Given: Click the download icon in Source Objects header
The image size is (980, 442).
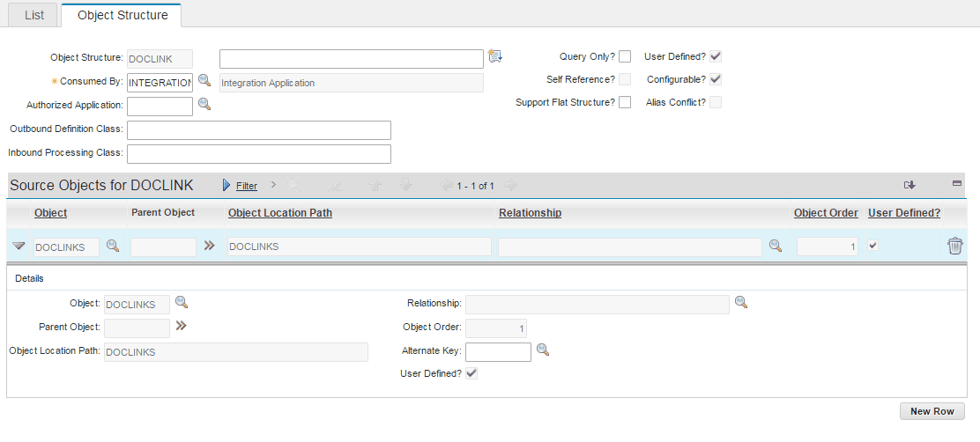Looking at the screenshot, I should pos(909,185).
